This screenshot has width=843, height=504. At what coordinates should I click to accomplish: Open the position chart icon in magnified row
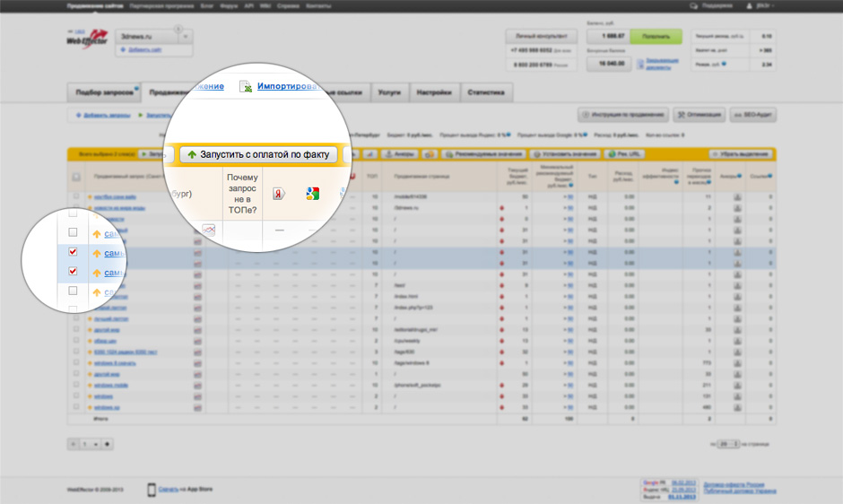click(x=208, y=230)
